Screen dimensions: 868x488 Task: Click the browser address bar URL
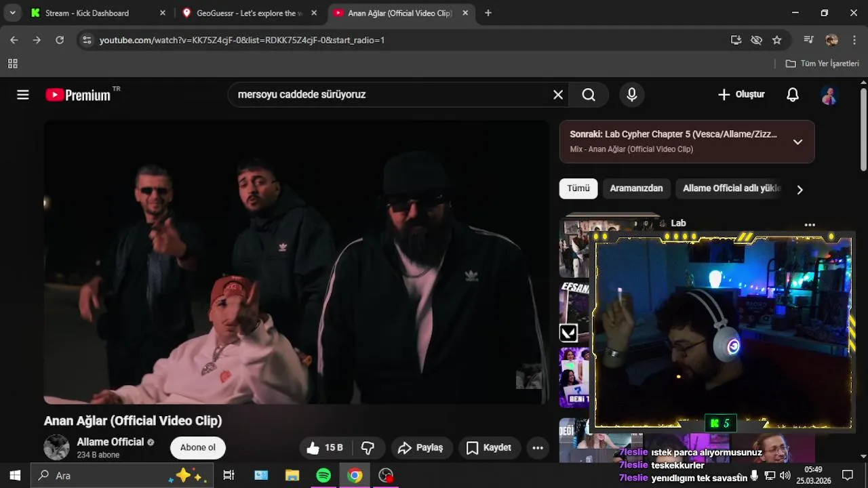(x=242, y=40)
